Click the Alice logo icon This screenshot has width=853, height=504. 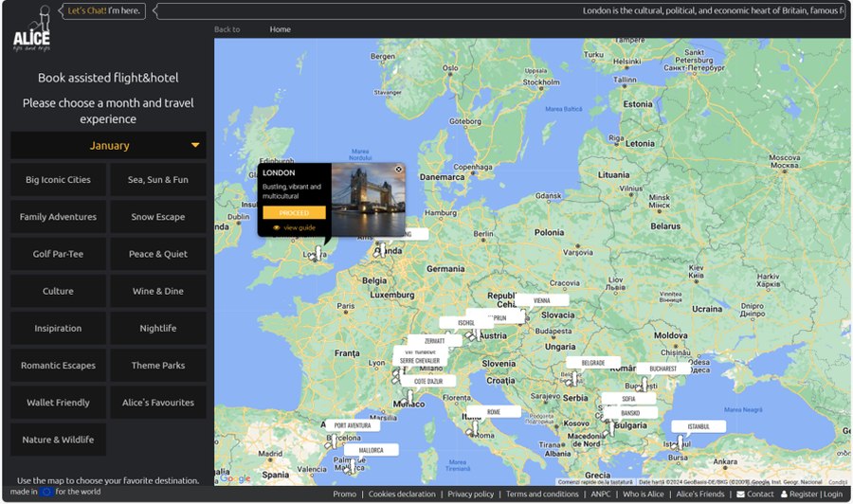(32, 28)
